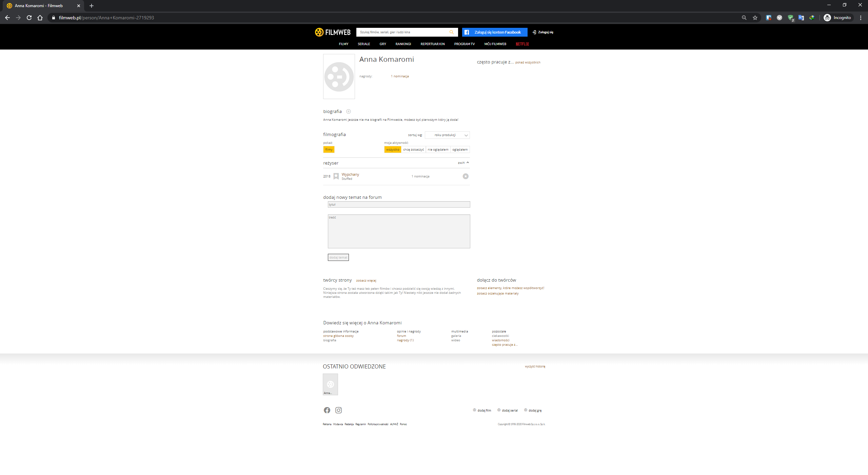868x475 pixels.
Task: Click the 'wyczyść historię' link
Action: tap(535, 366)
